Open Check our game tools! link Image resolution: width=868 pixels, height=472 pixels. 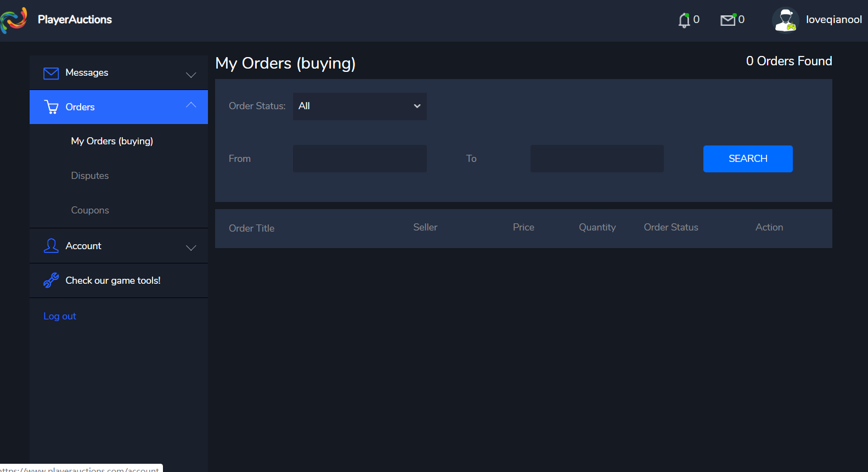click(113, 280)
